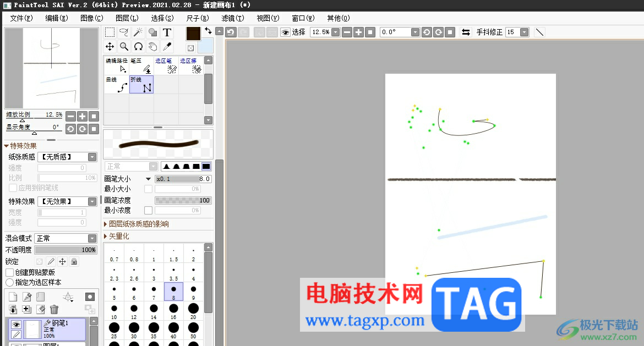Add a new layer mask
This screenshot has height=346, width=644.
click(90, 296)
